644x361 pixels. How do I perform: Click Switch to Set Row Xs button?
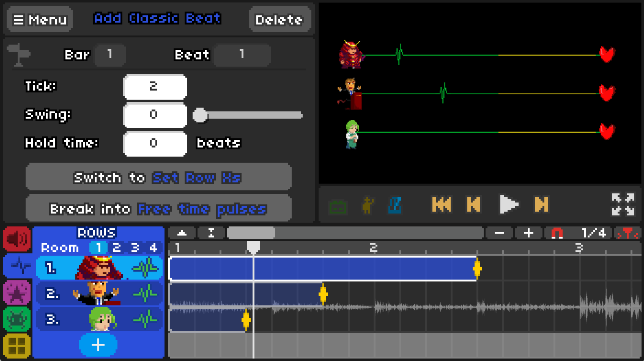click(x=158, y=177)
